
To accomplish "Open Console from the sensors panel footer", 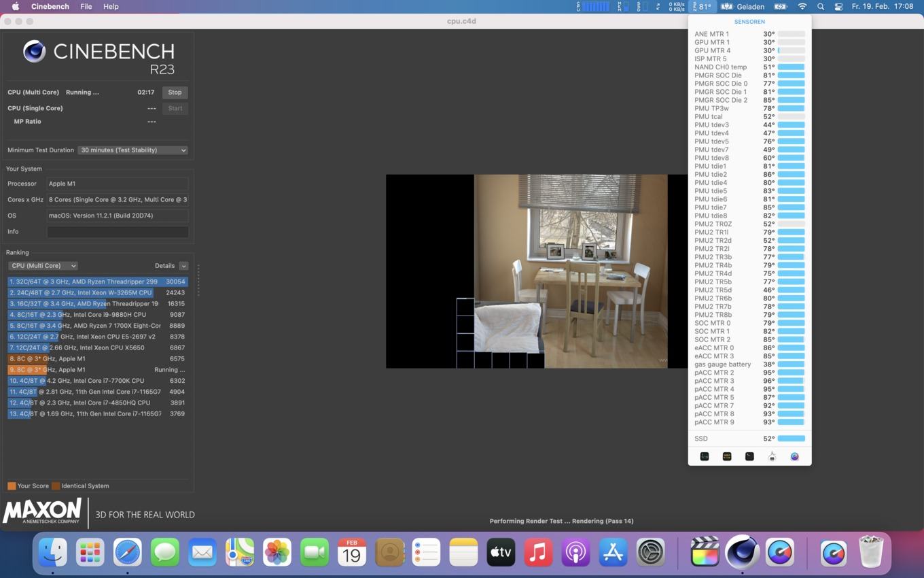I will click(727, 456).
